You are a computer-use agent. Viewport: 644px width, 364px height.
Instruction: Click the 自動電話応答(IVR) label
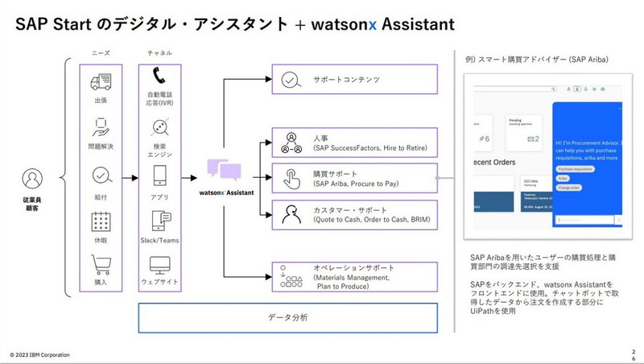pyautogui.click(x=159, y=98)
